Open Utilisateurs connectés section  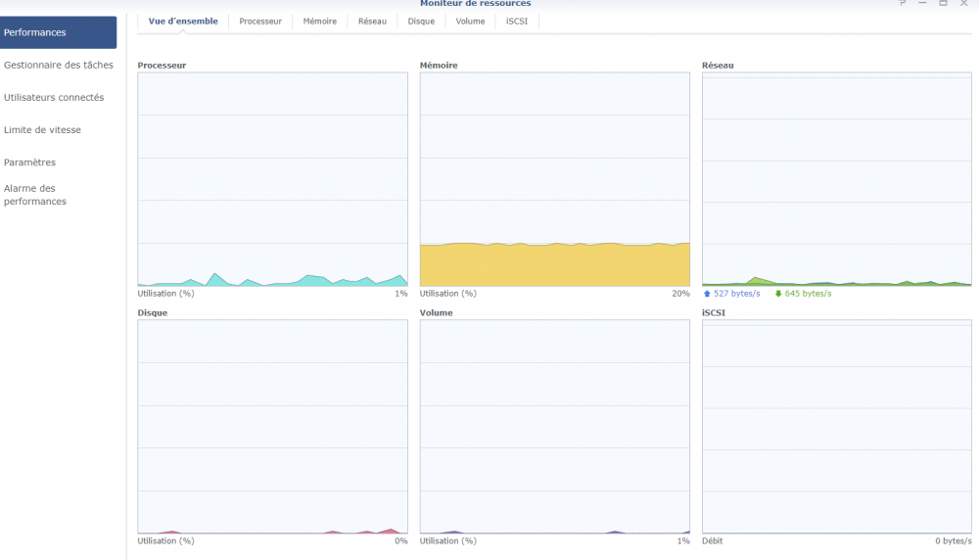pos(54,98)
